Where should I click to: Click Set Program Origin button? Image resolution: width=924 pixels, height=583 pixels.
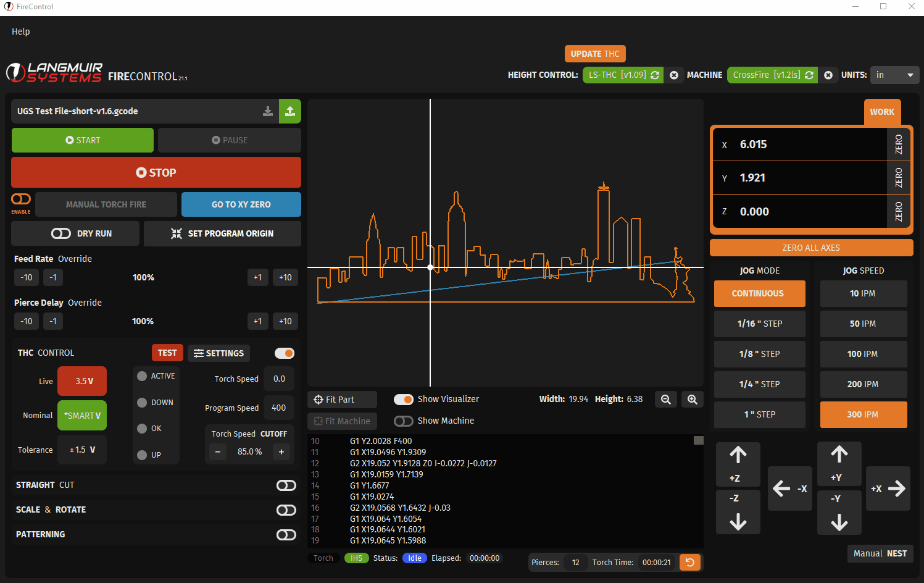(222, 233)
